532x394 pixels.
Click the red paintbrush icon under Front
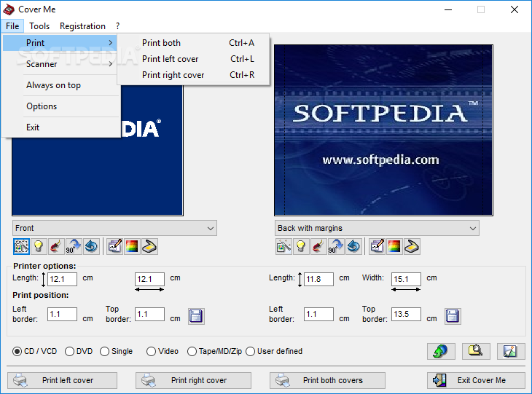pyautogui.click(x=56, y=246)
